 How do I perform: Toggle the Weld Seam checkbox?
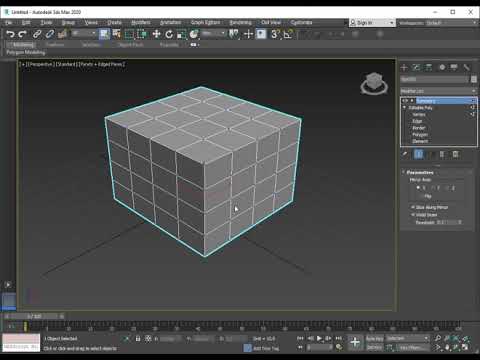tap(413, 215)
